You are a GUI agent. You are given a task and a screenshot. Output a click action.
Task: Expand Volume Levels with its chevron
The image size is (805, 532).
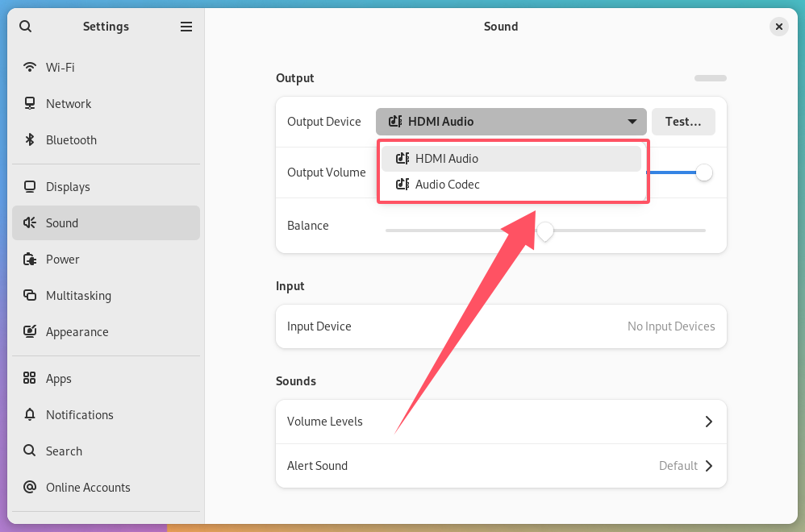point(708,422)
